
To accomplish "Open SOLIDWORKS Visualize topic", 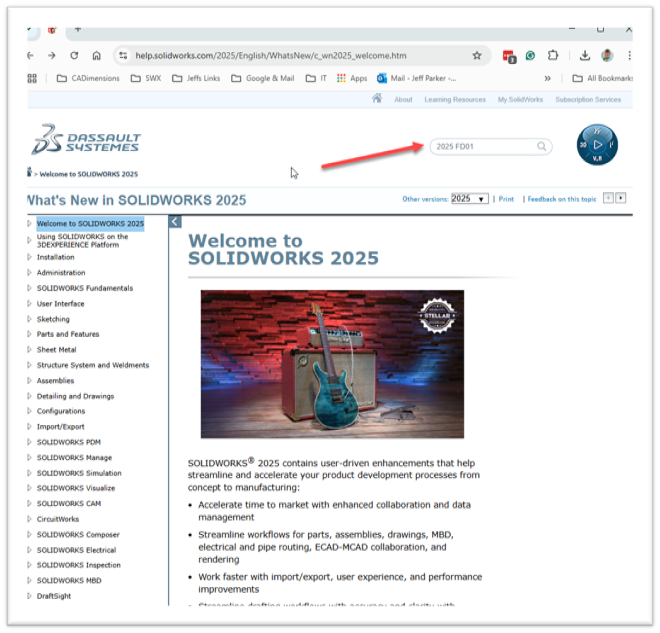I will [x=76, y=488].
